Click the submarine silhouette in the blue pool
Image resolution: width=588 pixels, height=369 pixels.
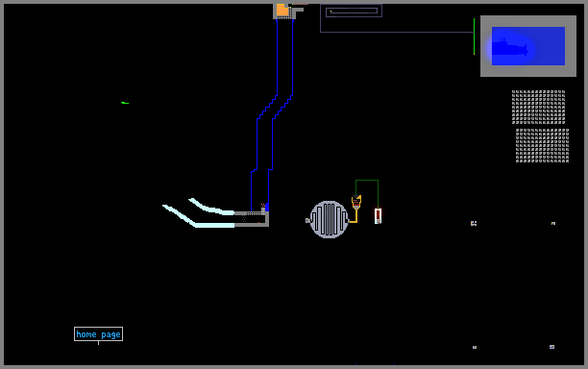pos(510,48)
